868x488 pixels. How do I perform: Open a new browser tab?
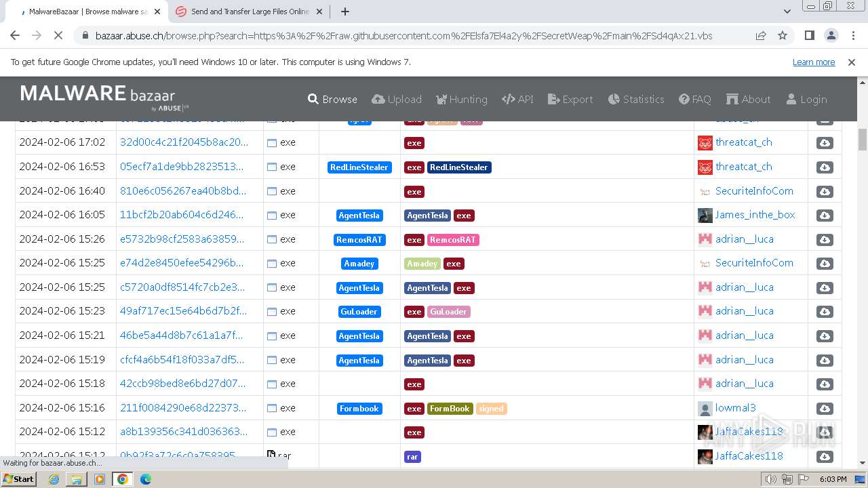pyautogui.click(x=345, y=12)
